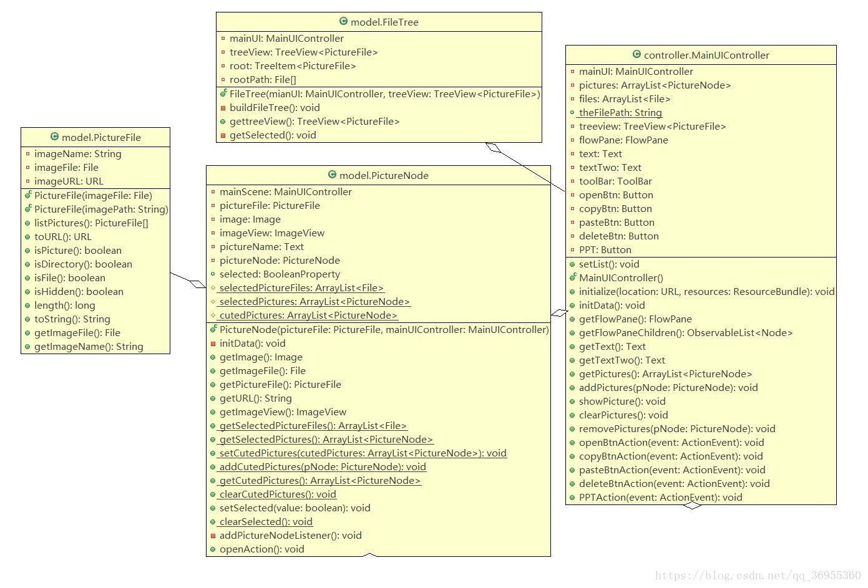Viewport: 868px width, 588px height.
Task: Click deleteBtn: Button field
Action: (619, 236)
